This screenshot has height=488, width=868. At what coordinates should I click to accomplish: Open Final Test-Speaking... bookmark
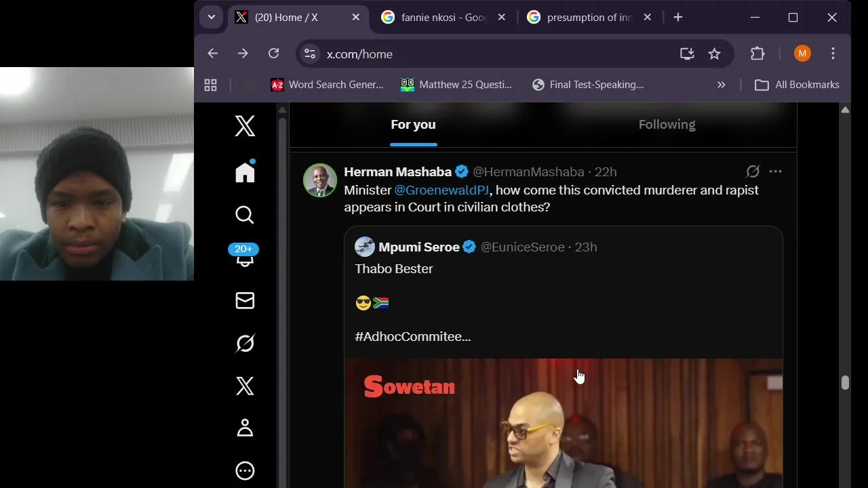pos(588,85)
